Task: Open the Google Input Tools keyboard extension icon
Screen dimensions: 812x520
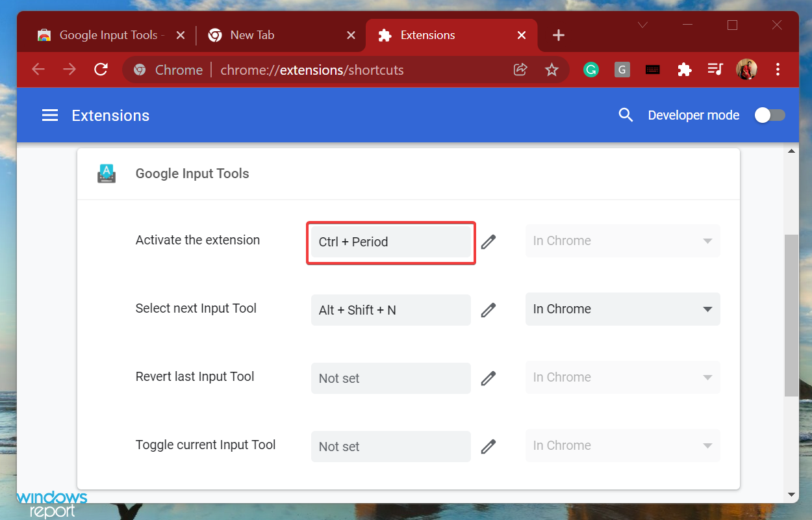Action: 653,70
